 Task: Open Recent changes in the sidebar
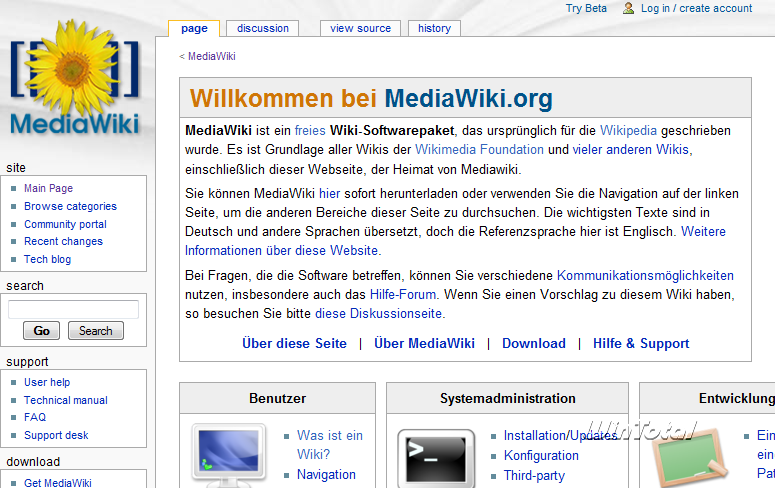click(63, 241)
